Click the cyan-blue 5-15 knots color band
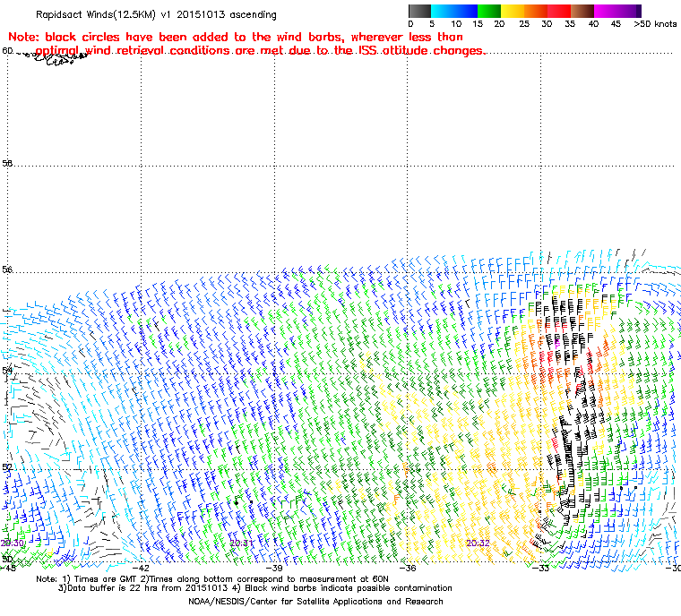The height and width of the screenshot is (616, 681). tap(454, 11)
